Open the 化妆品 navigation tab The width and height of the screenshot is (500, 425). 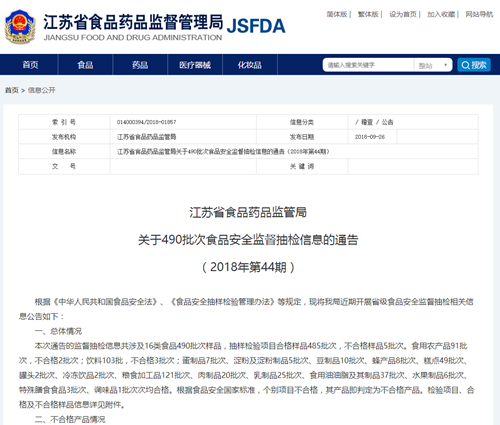(250, 65)
